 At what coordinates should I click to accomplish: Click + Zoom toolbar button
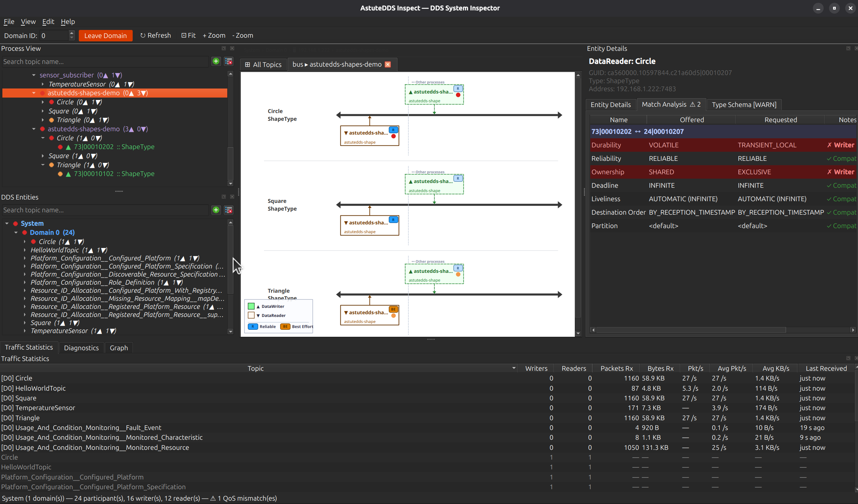click(214, 35)
